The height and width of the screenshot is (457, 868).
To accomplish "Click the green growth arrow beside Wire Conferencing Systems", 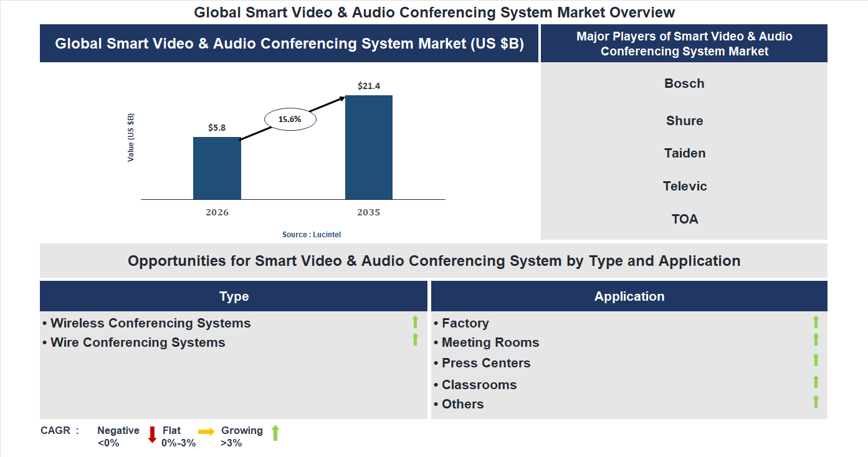I will [415, 339].
